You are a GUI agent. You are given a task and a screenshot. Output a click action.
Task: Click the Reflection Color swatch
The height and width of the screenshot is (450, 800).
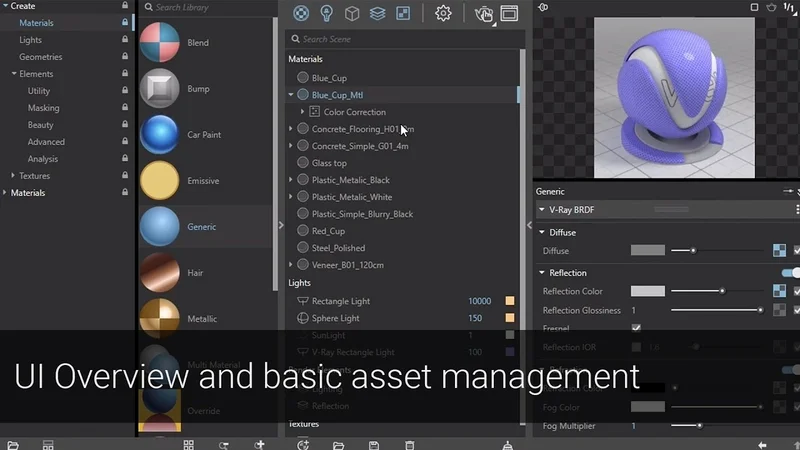coord(647,291)
